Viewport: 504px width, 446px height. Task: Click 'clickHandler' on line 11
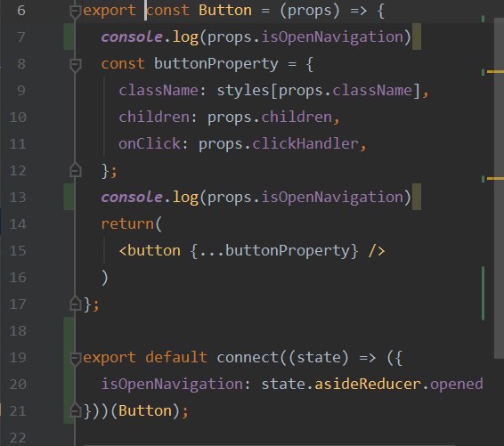(x=305, y=143)
